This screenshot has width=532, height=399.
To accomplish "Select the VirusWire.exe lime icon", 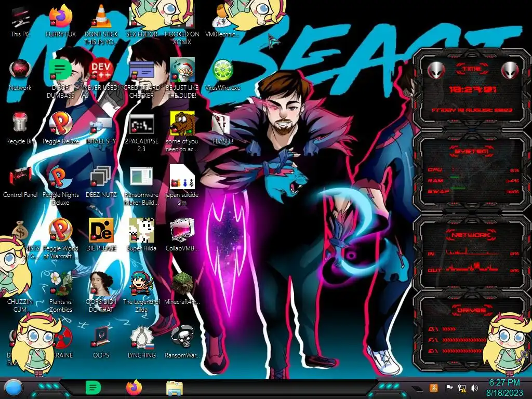I will pyautogui.click(x=222, y=75).
